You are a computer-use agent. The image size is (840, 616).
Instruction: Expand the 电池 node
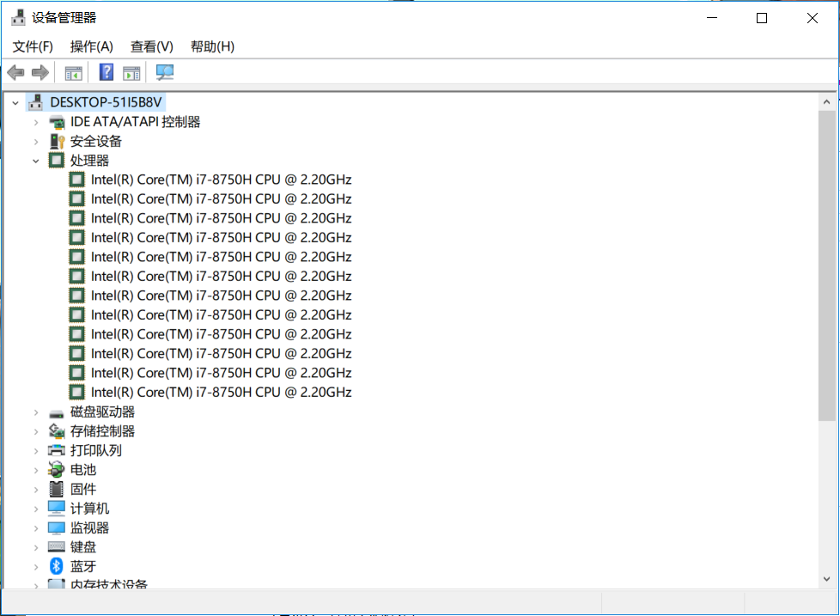[36, 470]
